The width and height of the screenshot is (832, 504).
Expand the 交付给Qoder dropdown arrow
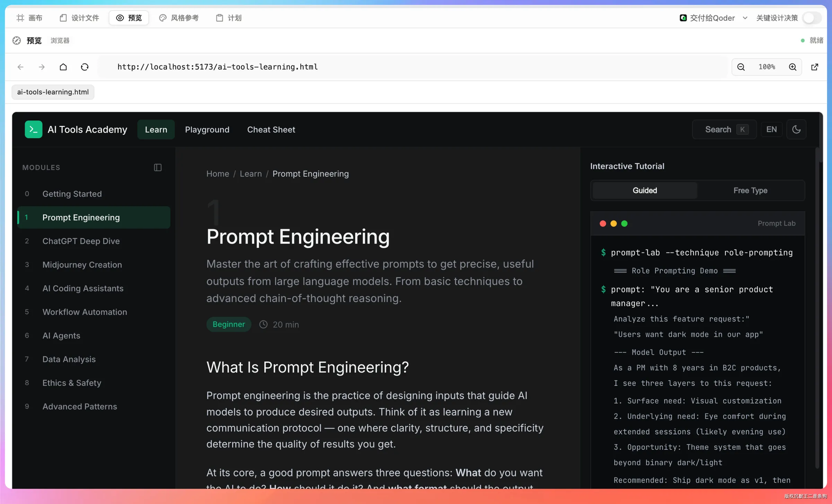[745, 18]
